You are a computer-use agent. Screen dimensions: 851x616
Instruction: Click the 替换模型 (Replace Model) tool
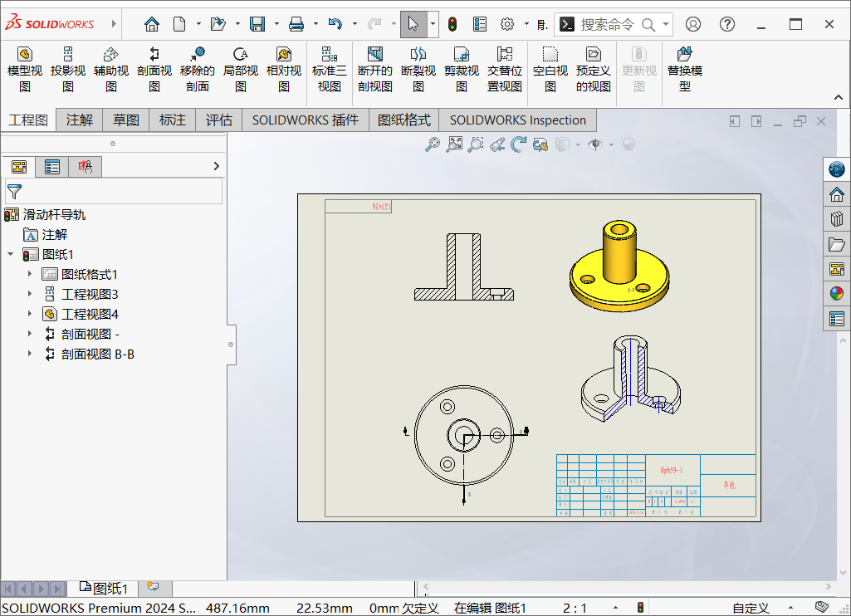tap(684, 68)
